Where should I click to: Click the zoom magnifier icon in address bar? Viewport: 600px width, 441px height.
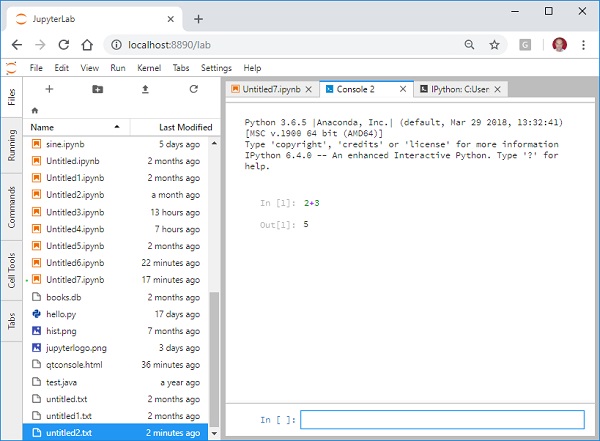click(470, 45)
